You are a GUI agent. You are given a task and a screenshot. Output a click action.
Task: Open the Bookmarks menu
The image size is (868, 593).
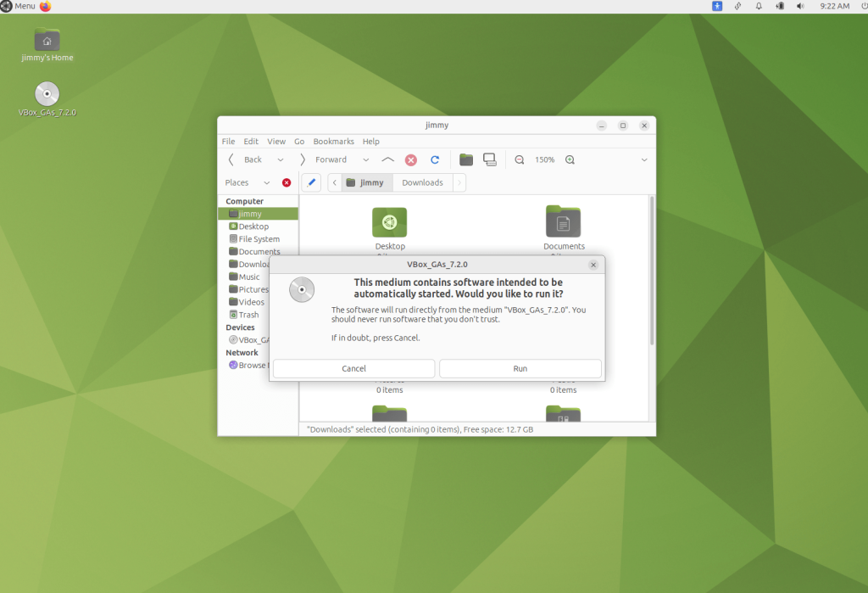[333, 142]
